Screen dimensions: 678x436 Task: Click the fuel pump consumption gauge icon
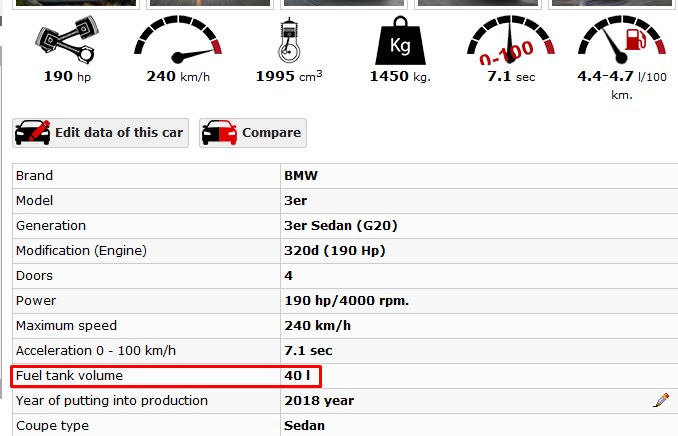coord(621,41)
